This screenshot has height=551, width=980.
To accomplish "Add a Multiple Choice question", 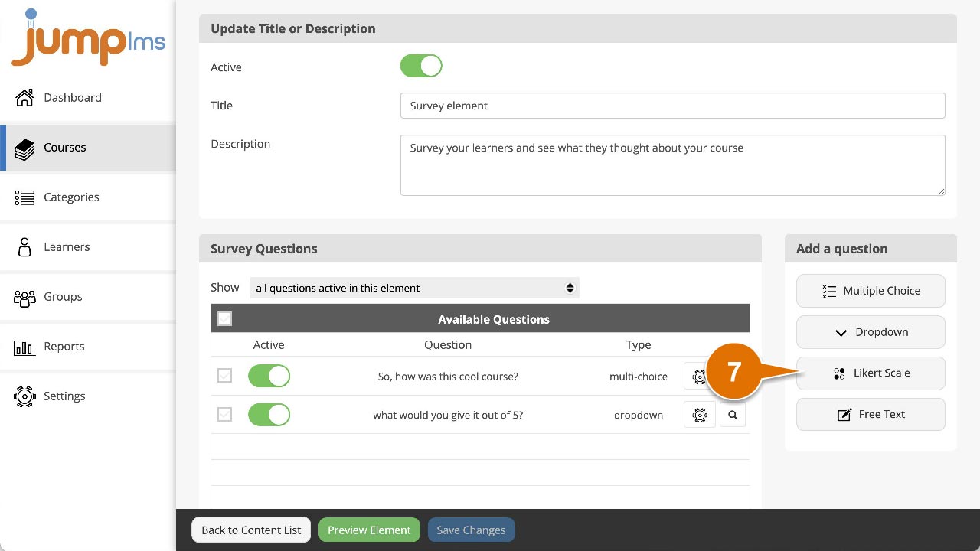I will click(871, 291).
